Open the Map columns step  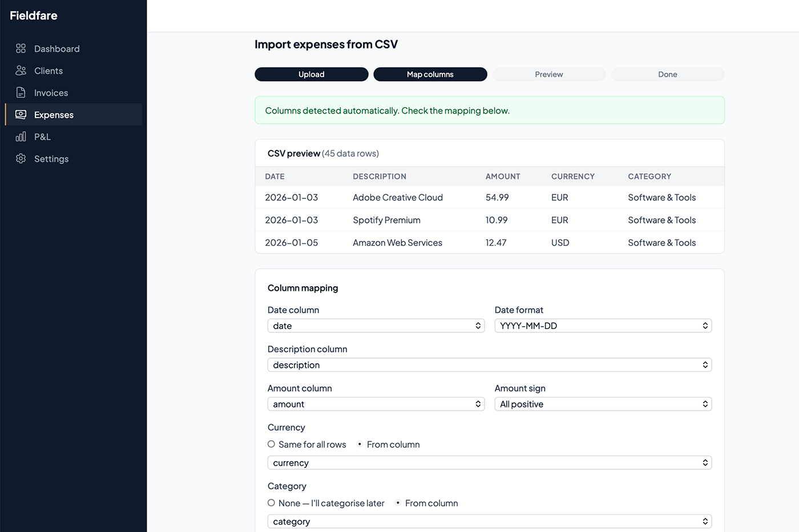[430, 74]
